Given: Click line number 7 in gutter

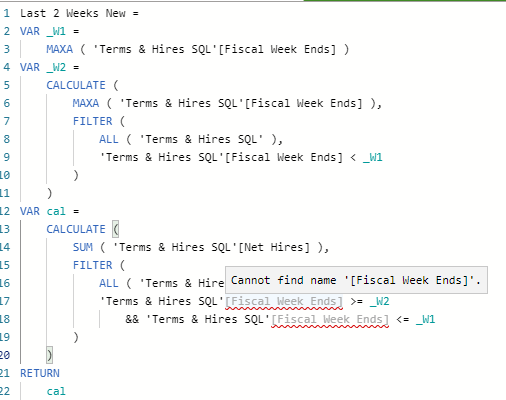Looking at the screenshot, I should 7,121.
